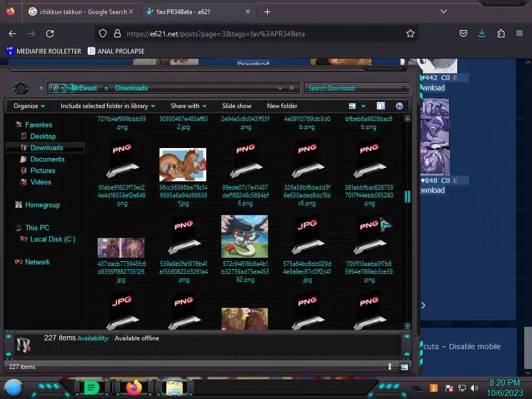The width and height of the screenshot is (532, 399).
Task: Click the tracking protection shield icon
Action: [103, 33]
